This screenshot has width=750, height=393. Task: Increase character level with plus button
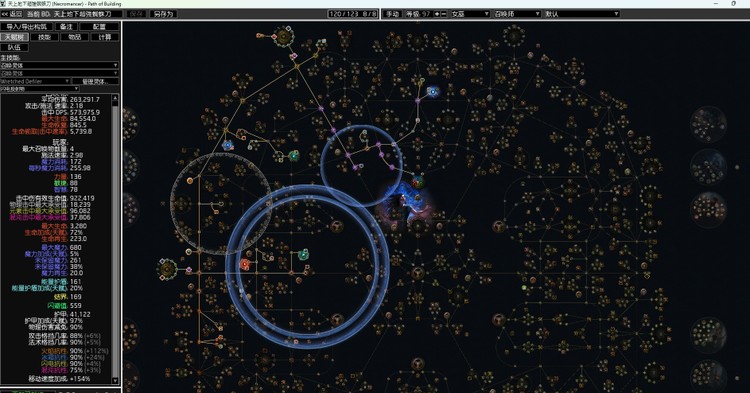pos(436,14)
